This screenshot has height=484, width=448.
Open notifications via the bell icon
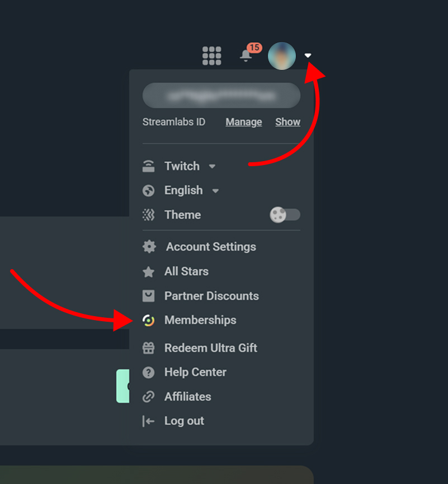(x=245, y=56)
